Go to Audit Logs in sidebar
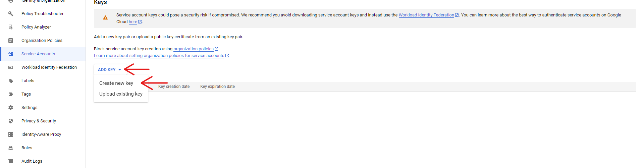 (x=32, y=161)
